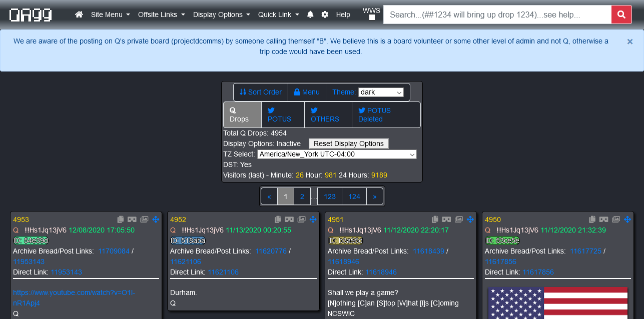Screen dimensions: 644x319
Task: Open the images icon on drop 4950
Action: click(615, 219)
